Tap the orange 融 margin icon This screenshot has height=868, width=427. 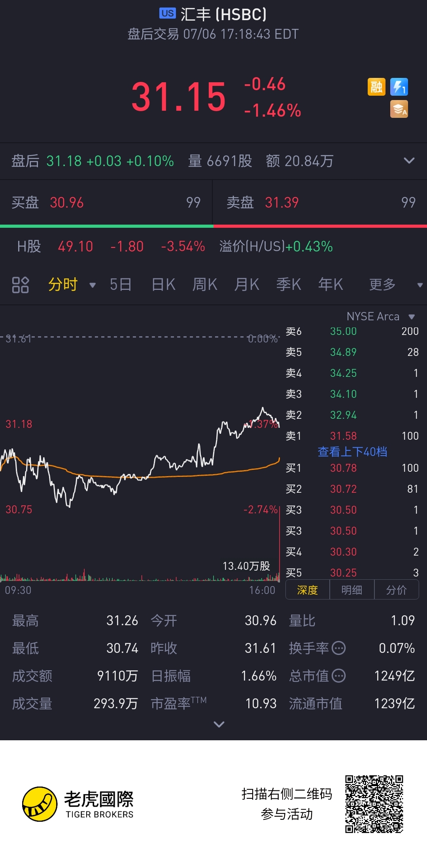click(376, 87)
